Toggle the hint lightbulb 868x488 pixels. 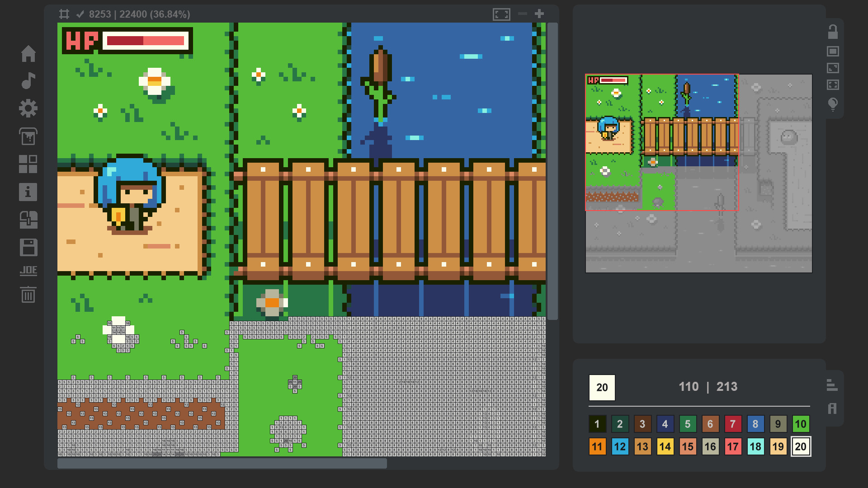[833, 104]
